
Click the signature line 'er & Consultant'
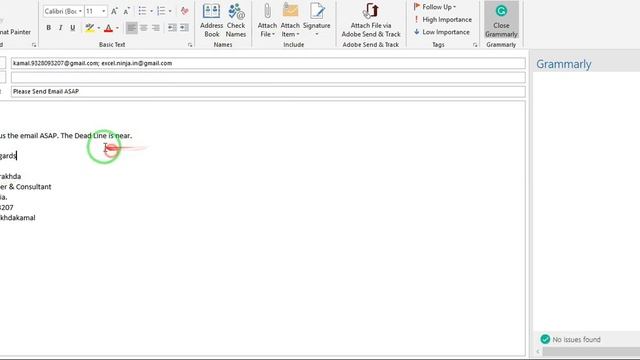[25, 187]
